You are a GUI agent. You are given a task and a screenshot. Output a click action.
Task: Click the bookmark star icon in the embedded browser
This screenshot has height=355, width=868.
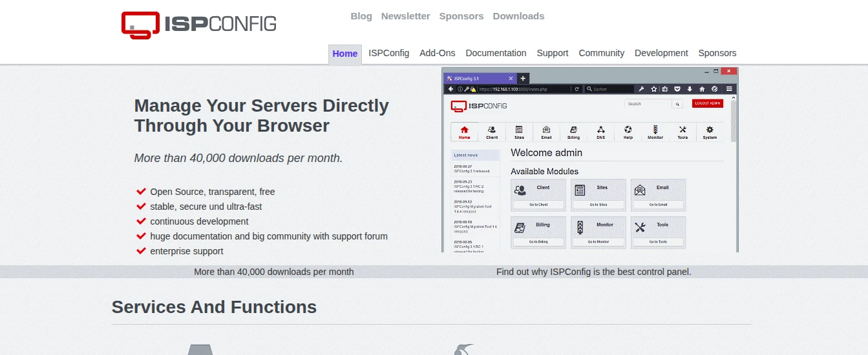coord(654,89)
